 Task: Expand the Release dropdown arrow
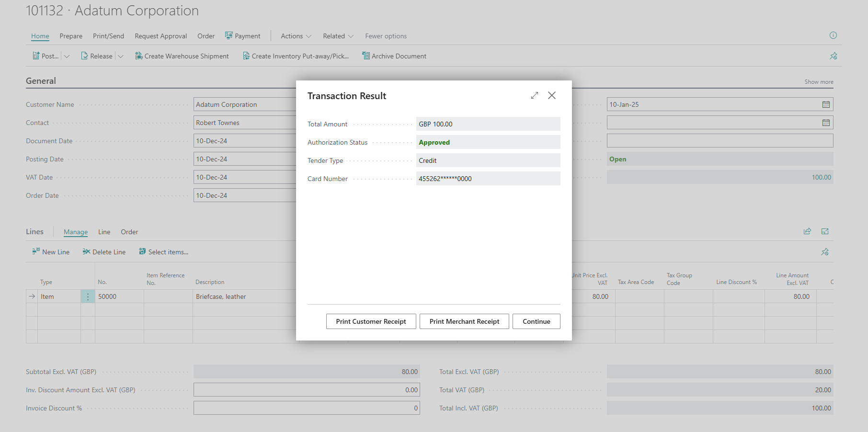pyautogui.click(x=121, y=56)
